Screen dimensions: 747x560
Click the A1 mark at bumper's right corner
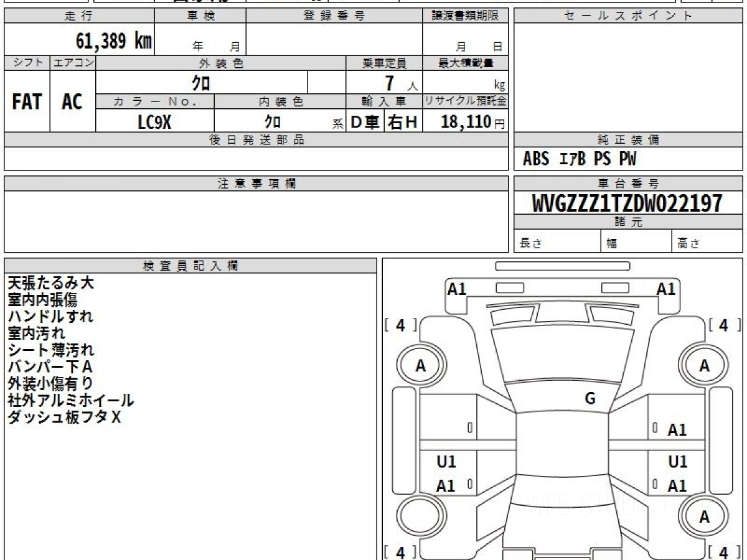click(667, 289)
